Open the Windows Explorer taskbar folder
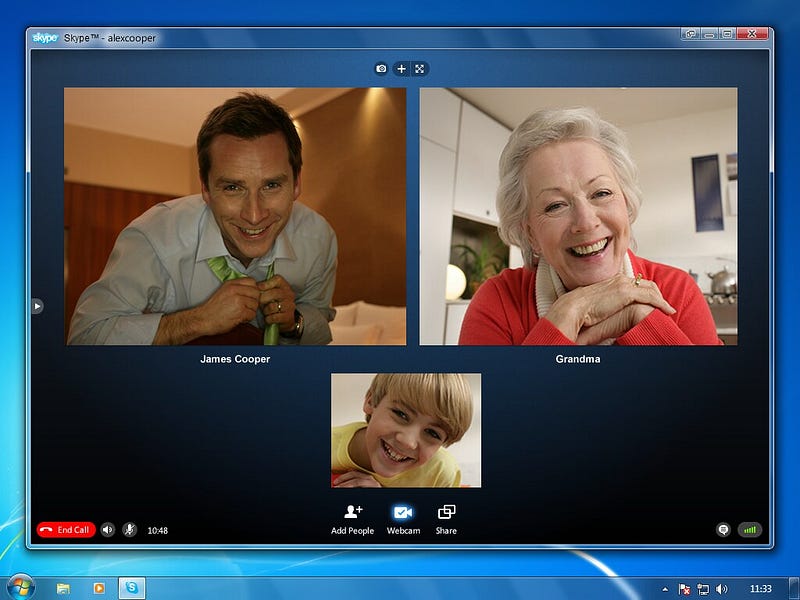Screen dimensions: 800x600 63,588
